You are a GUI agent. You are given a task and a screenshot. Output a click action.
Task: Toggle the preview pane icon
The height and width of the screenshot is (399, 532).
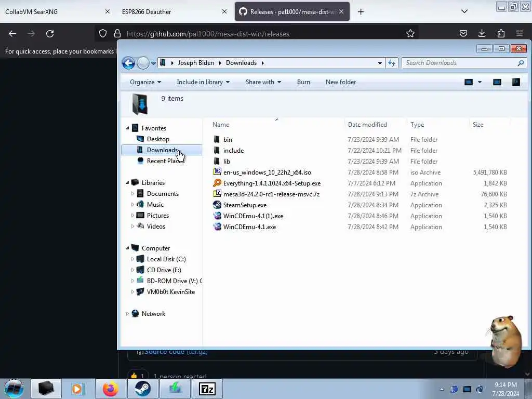click(x=497, y=82)
